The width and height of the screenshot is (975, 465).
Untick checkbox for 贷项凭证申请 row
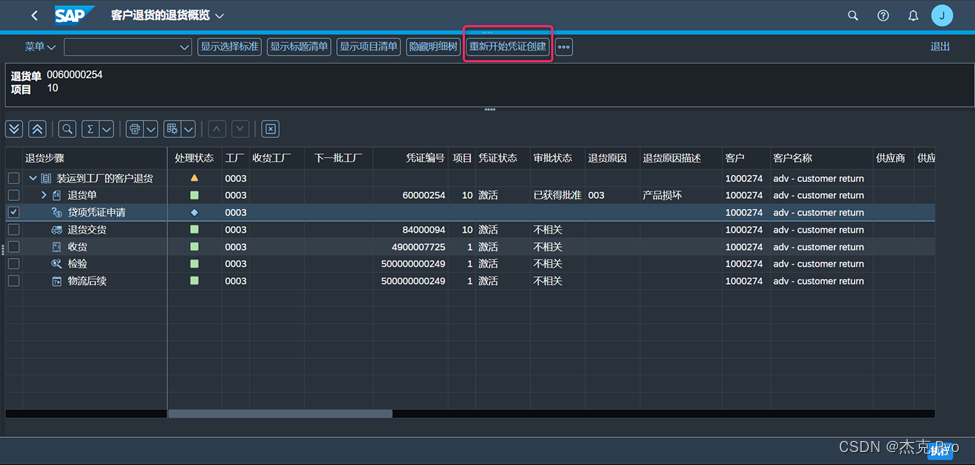(14, 213)
